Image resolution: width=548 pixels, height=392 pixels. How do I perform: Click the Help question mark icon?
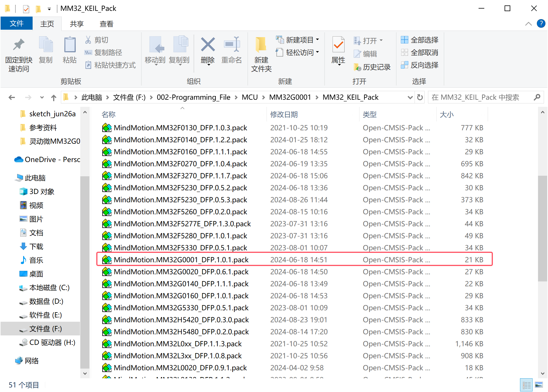(x=541, y=23)
